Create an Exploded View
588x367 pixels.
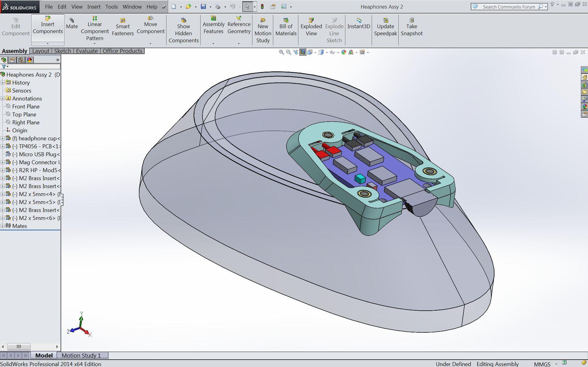[x=311, y=27]
